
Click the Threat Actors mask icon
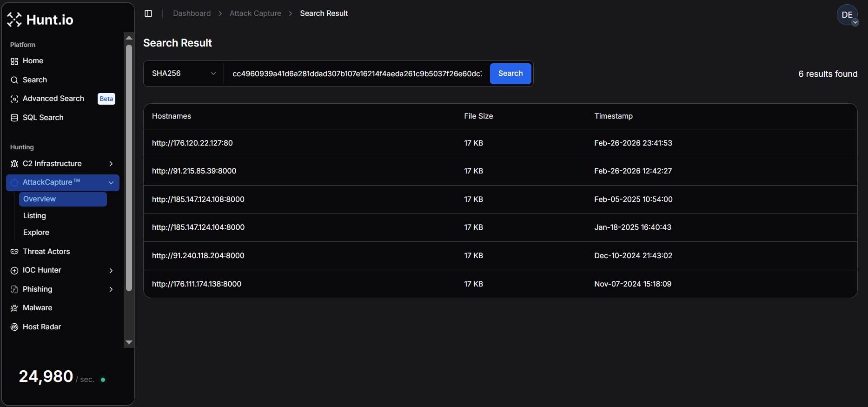click(14, 252)
